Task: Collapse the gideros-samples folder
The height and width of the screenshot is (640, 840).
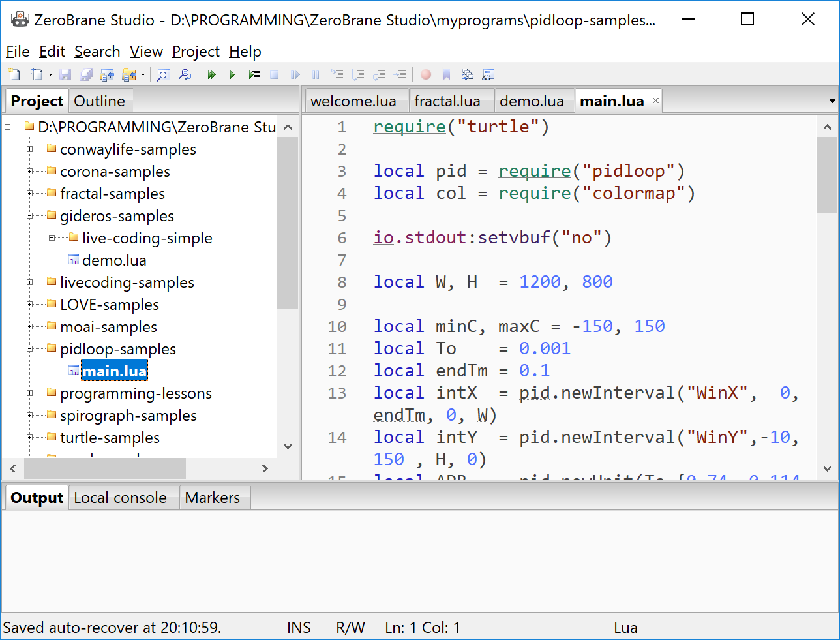Action: tap(31, 215)
